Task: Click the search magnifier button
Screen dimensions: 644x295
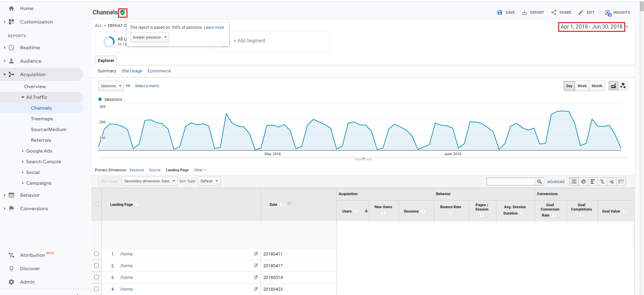Action: coord(539,182)
